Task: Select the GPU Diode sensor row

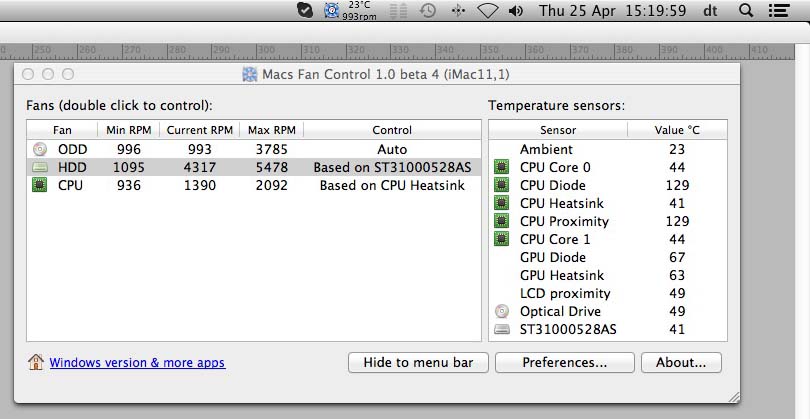Action: click(608, 257)
